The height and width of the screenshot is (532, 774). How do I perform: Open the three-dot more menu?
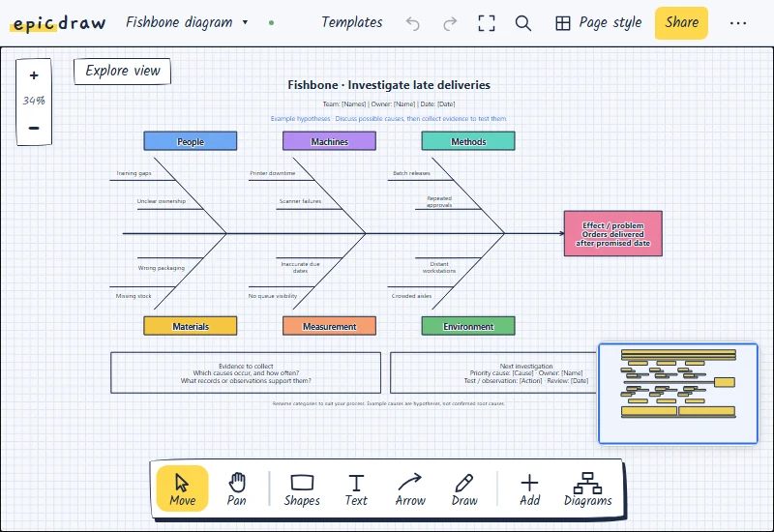738,23
